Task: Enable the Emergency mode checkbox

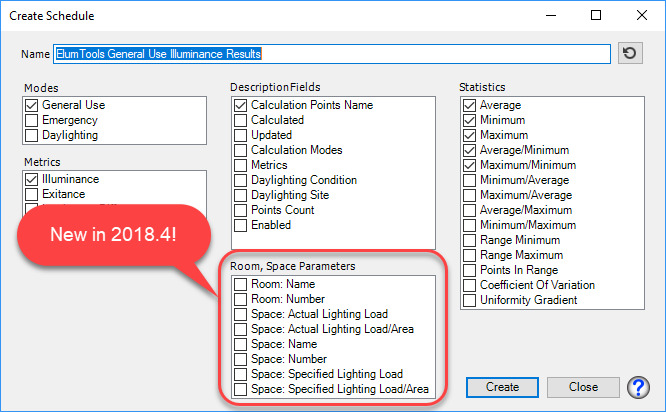Action: click(32, 120)
